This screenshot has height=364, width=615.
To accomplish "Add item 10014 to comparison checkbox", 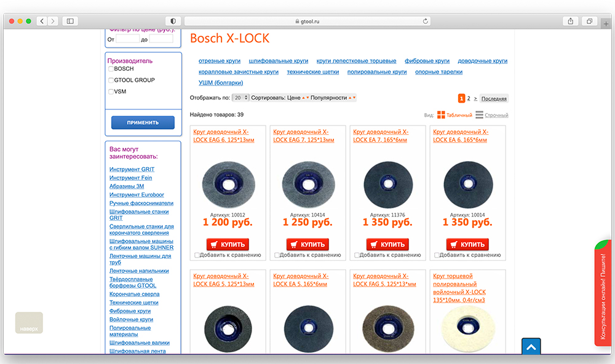I will point(437,255).
